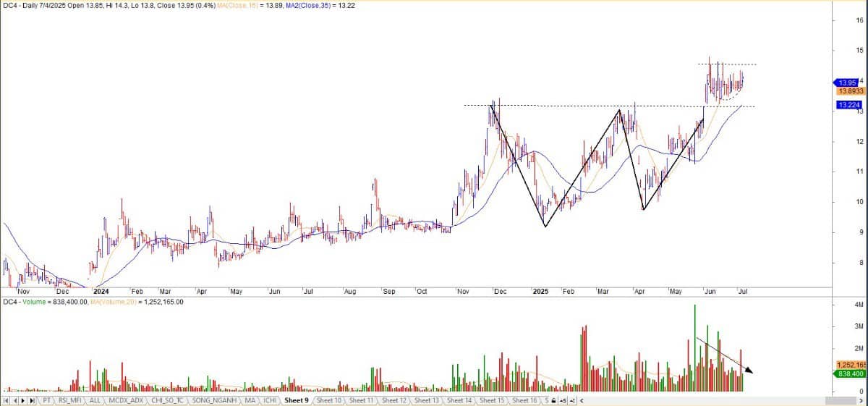868x406 pixels.
Task: Open the MCDX_ADX sheet tab
Action: click(x=127, y=400)
